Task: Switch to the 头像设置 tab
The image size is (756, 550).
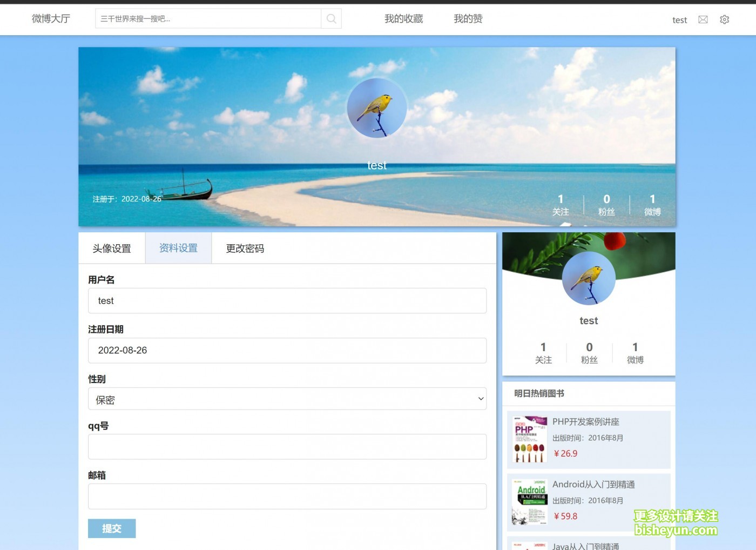Action: click(112, 249)
